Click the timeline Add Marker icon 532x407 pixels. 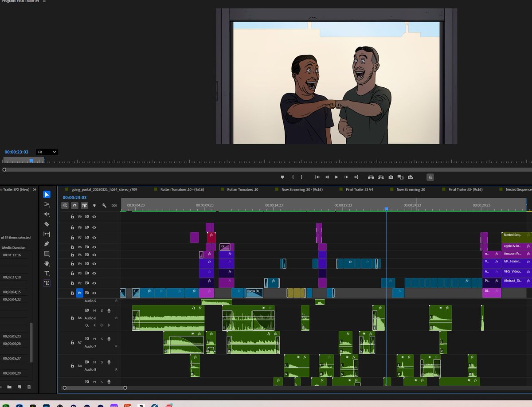point(94,206)
